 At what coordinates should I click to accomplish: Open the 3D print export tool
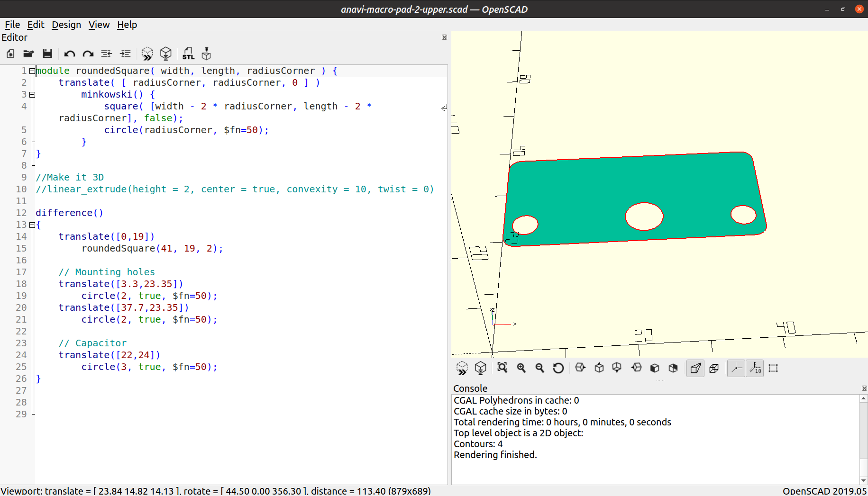point(206,54)
